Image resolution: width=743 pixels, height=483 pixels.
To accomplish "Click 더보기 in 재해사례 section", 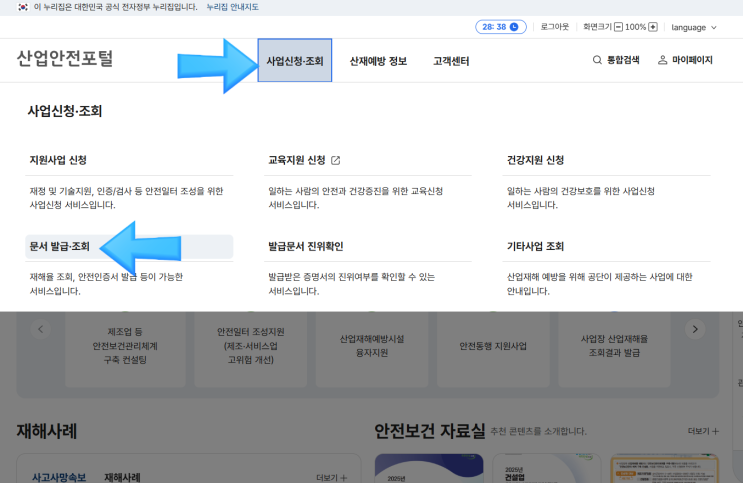I will [x=331, y=478].
